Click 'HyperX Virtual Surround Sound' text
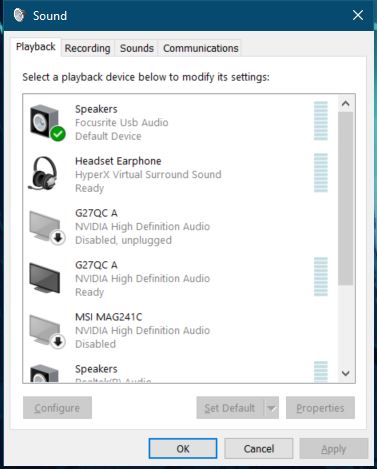The width and height of the screenshot is (377, 469). [148, 175]
